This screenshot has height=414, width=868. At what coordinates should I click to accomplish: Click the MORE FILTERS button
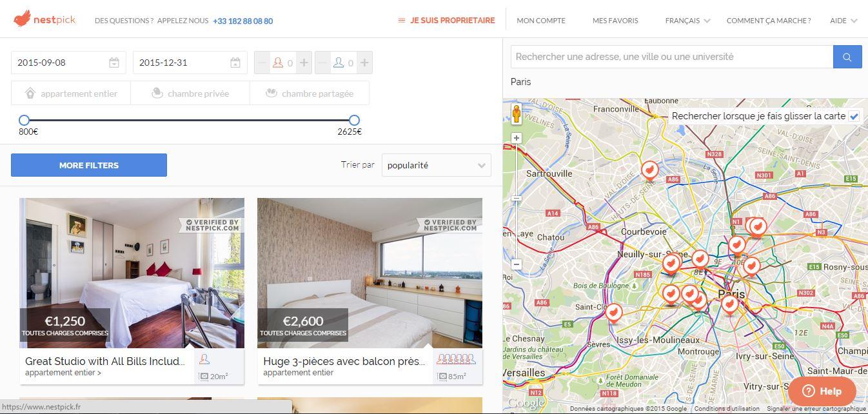89,165
